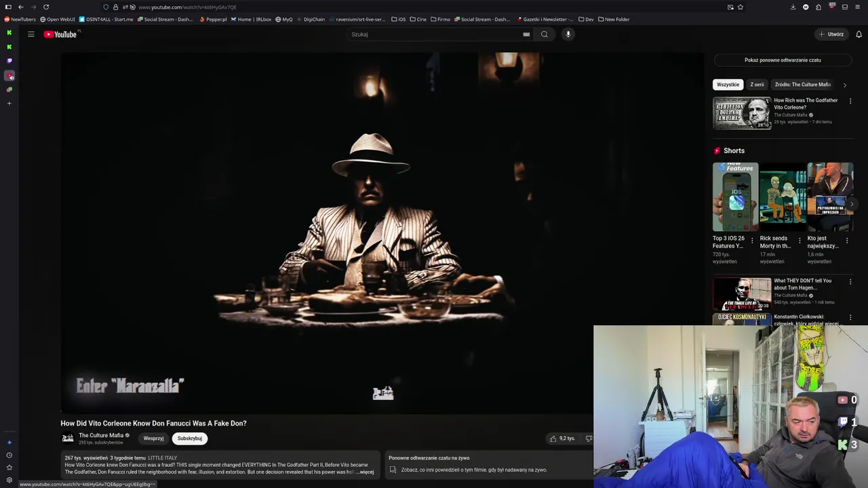The width and height of the screenshot is (868, 488).
Task: Click the YouTube Szukaj search field
Action: click(434, 34)
